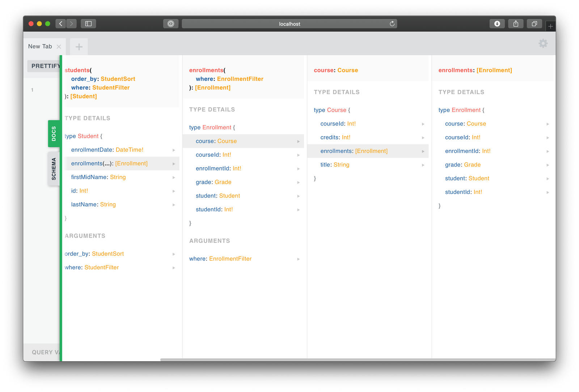This screenshot has width=579, height=392.
Task: Click the reader icon in the address bar
Action: click(170, 24)
